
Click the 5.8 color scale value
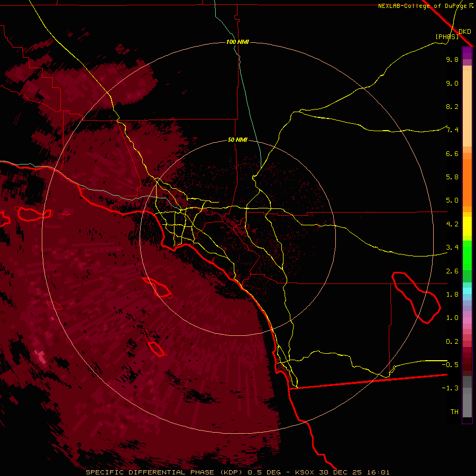pyautogui.click(x=452, y=177)
